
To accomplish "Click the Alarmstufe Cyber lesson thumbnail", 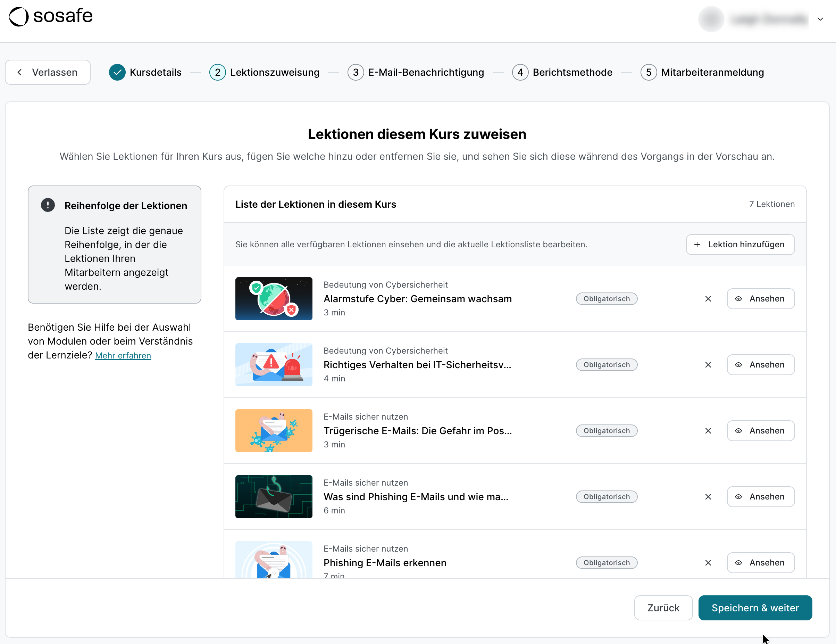I will point(273,299).
